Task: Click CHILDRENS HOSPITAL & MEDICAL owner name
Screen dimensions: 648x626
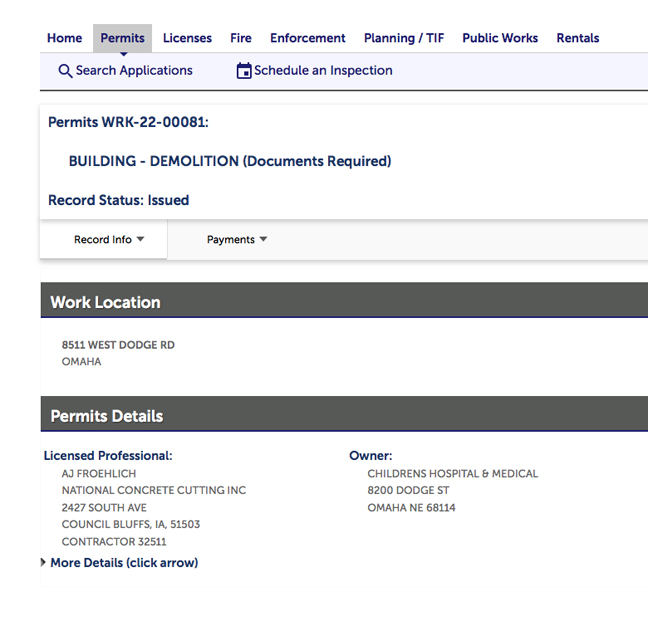Action: click(x=453, y=473)
